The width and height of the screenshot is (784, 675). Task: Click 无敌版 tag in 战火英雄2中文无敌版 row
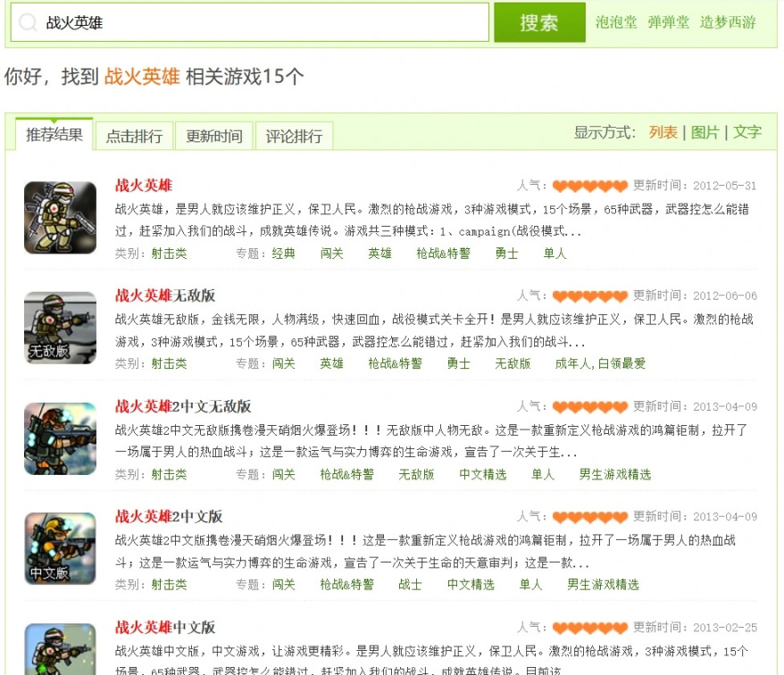(416, 474)
